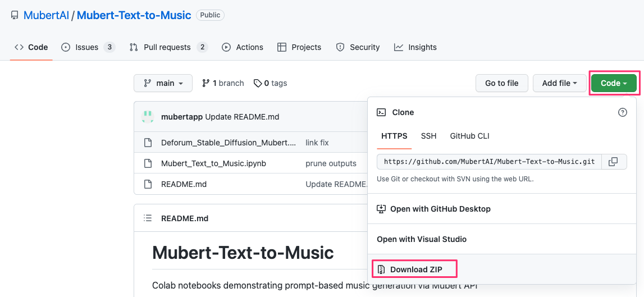Click file icon next to Mubert_Text_to_Music.ipynb
644x297 pixels.
(x=148, y=163)
